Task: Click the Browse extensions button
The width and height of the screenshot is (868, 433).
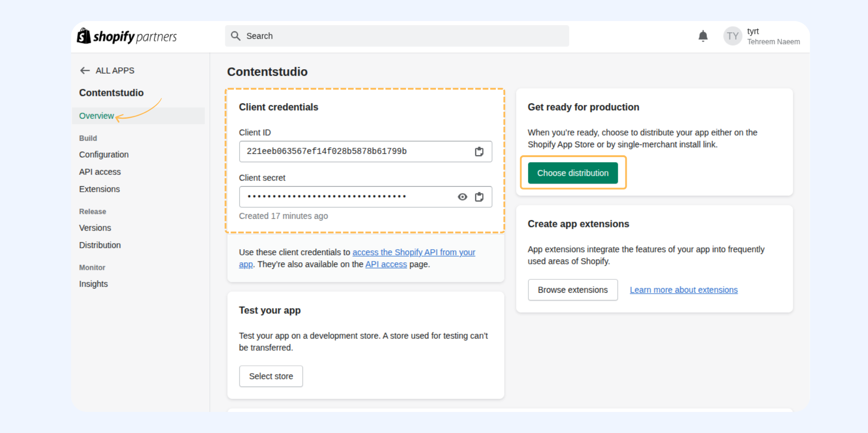Action: (x=573, y=290)
